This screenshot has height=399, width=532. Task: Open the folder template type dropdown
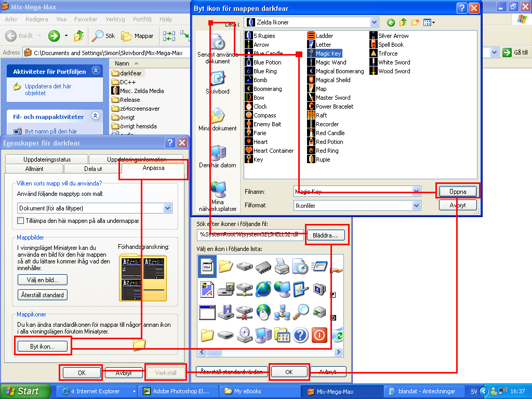click(x=168, y=208)
